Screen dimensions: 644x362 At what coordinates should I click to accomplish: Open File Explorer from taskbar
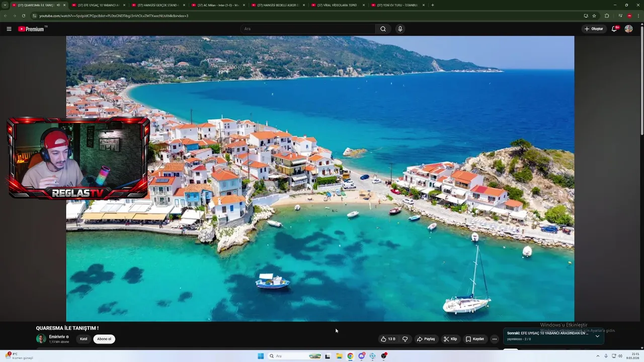[339, 356]
